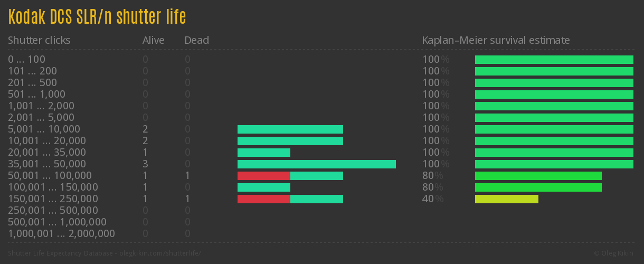Click the "5,001 ... 10,000" row label

pyautogui.click(x=44, y=129)
